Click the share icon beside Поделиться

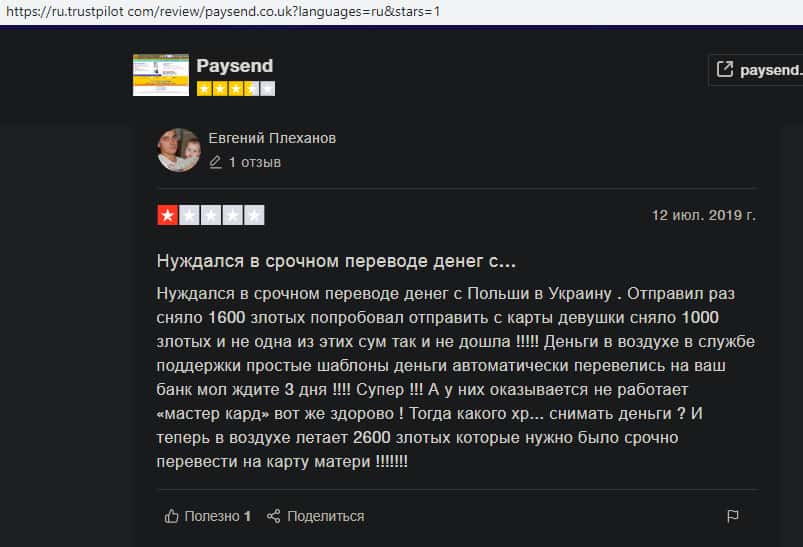pyautogui.click(x=274, y=516)
